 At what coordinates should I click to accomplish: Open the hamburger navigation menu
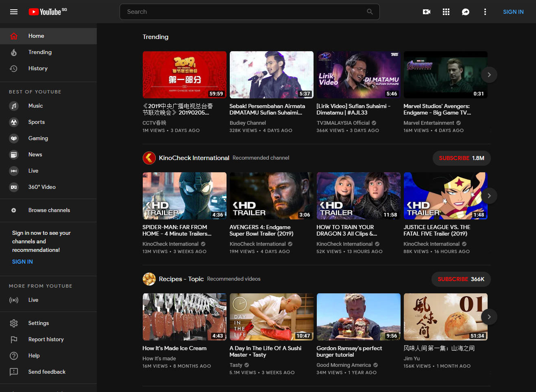coord(13,12)
